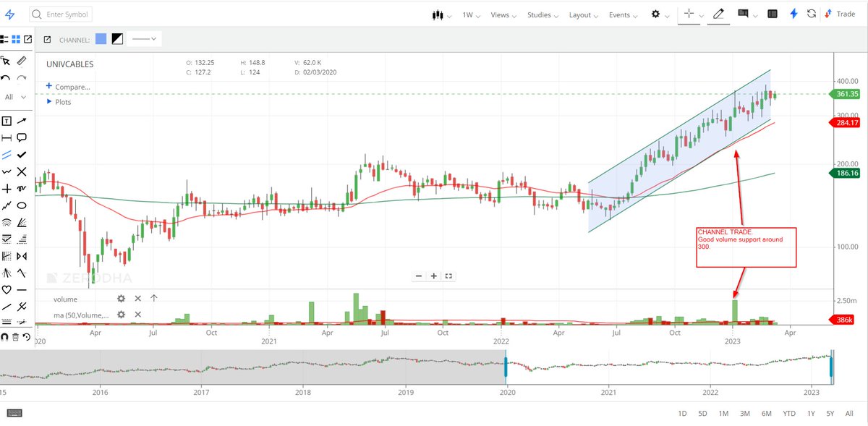Open the Layout menu
This screenshot has height=426, width=868.
584,14
